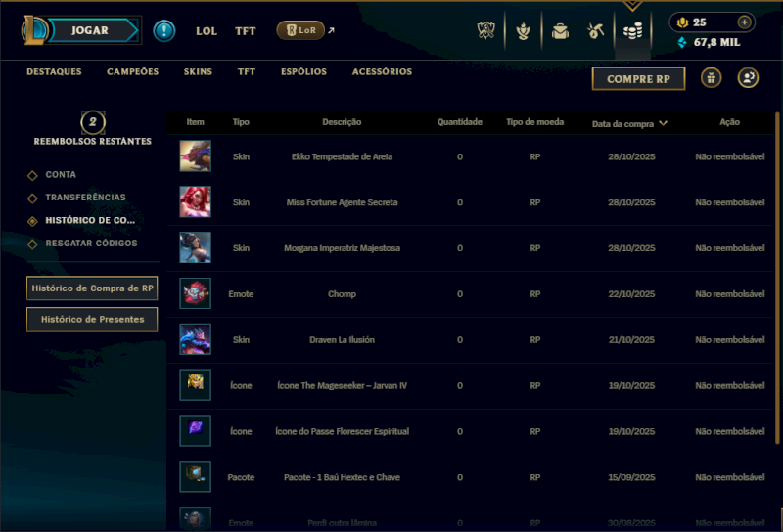Open the Collection laurel icon
783x532 pixels.
(x=523, y=31)
